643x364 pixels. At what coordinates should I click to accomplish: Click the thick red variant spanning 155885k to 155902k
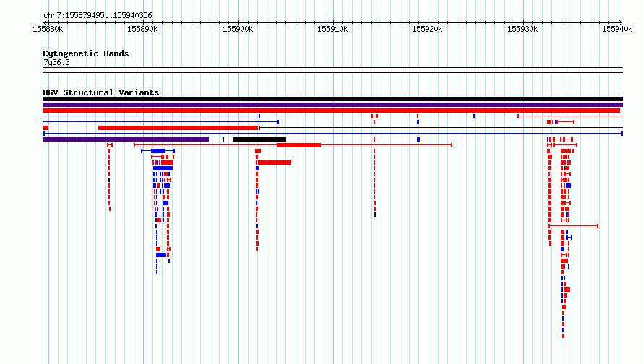pyautogui.click(x=178, y=128)
